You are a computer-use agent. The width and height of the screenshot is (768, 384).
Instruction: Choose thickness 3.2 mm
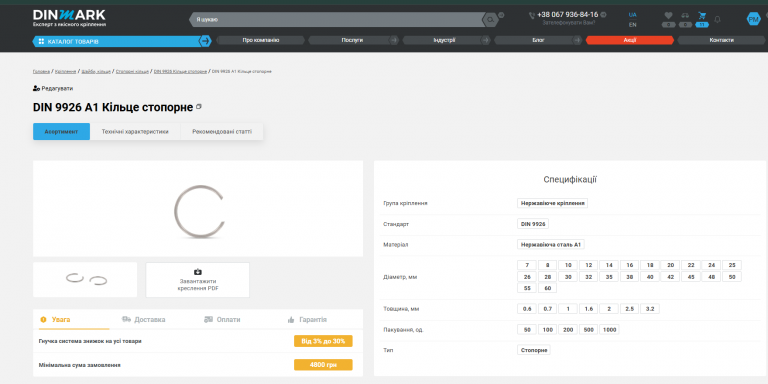(650, 309)
